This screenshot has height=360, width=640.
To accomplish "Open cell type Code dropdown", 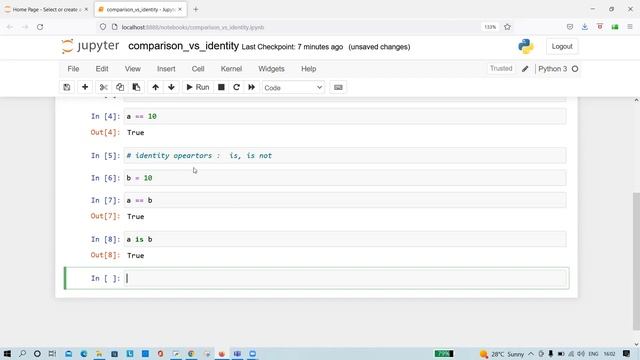I will click(x=293, y=88).
